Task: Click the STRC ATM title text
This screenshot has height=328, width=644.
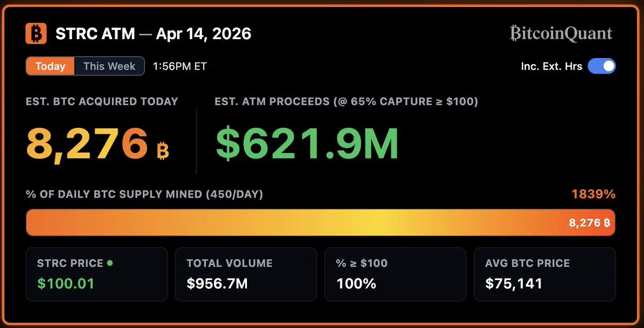Action: 95,34
